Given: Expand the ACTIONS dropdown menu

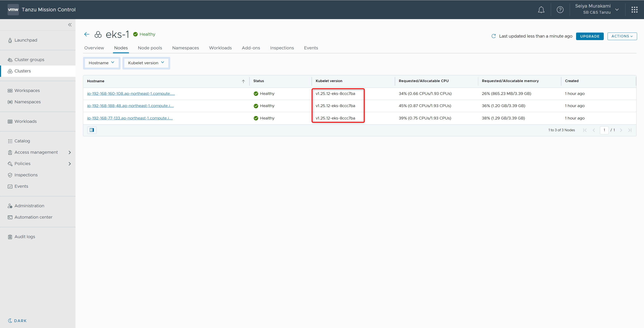Looking at the screenshot, I should click(x=622, y=36).
